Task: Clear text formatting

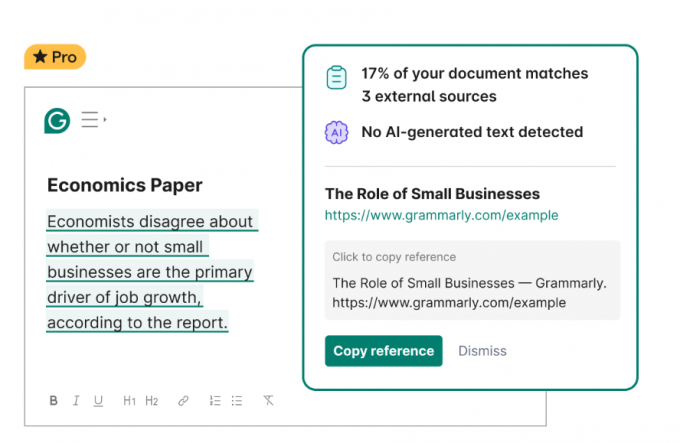Action: point(268,401)
